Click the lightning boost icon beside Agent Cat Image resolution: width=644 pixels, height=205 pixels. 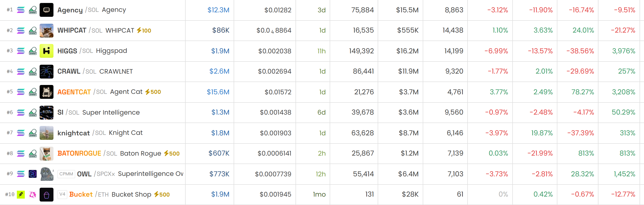148,92
